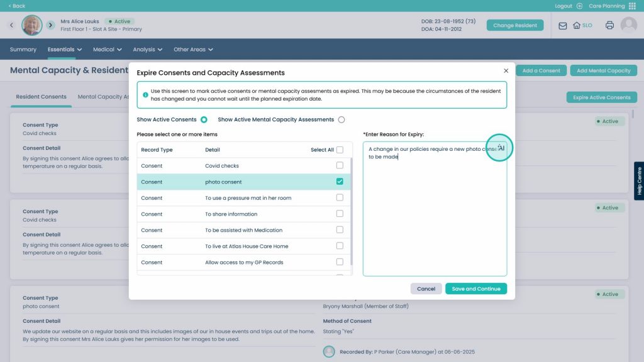
Task: Click the printer icon in header
Action: click(x=609, y=25)
